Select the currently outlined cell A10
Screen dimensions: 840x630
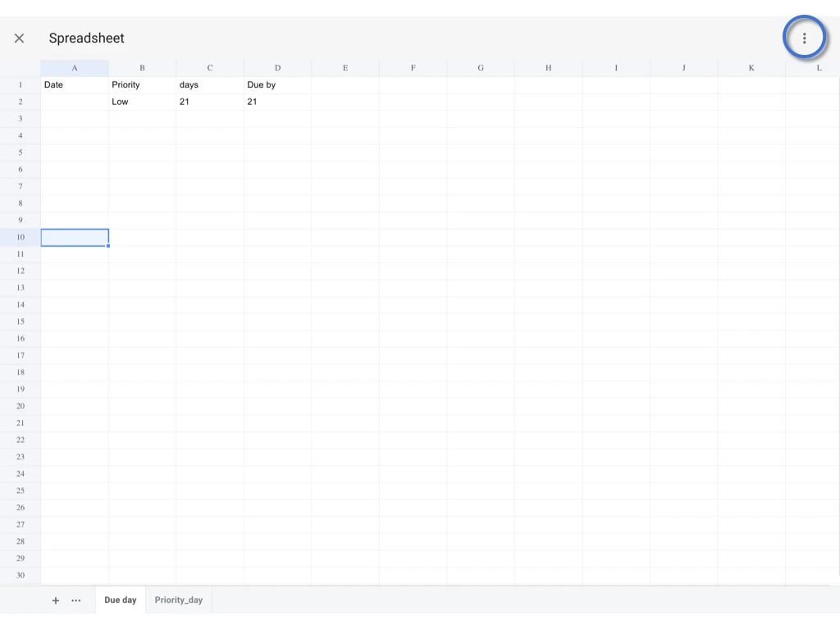coord(75,237)
